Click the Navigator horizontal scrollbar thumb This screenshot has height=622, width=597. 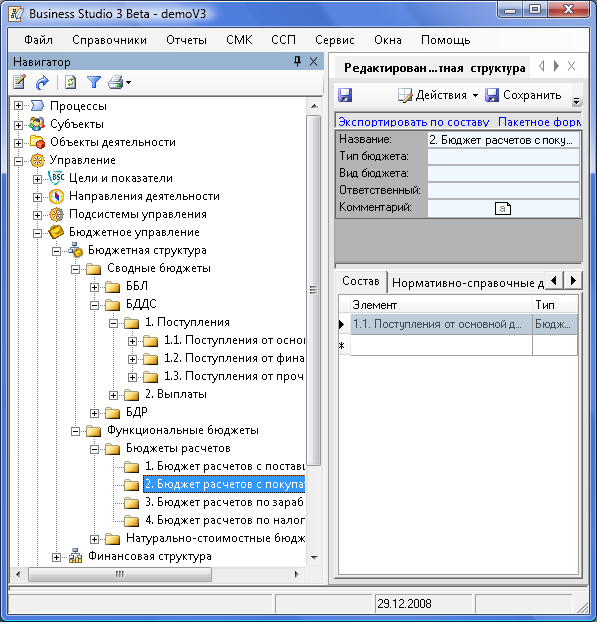[120, 574]
